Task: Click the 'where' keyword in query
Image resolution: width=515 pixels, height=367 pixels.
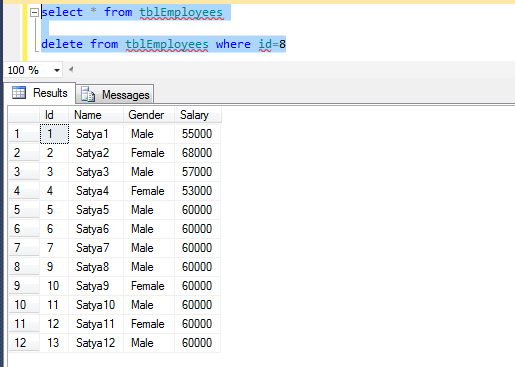Action: point(233,44)
